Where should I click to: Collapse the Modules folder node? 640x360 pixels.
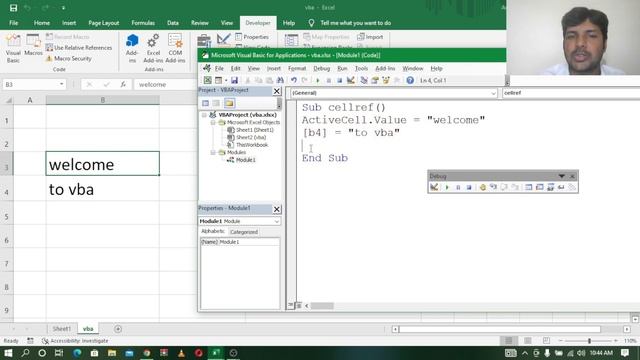click(213, 152)
